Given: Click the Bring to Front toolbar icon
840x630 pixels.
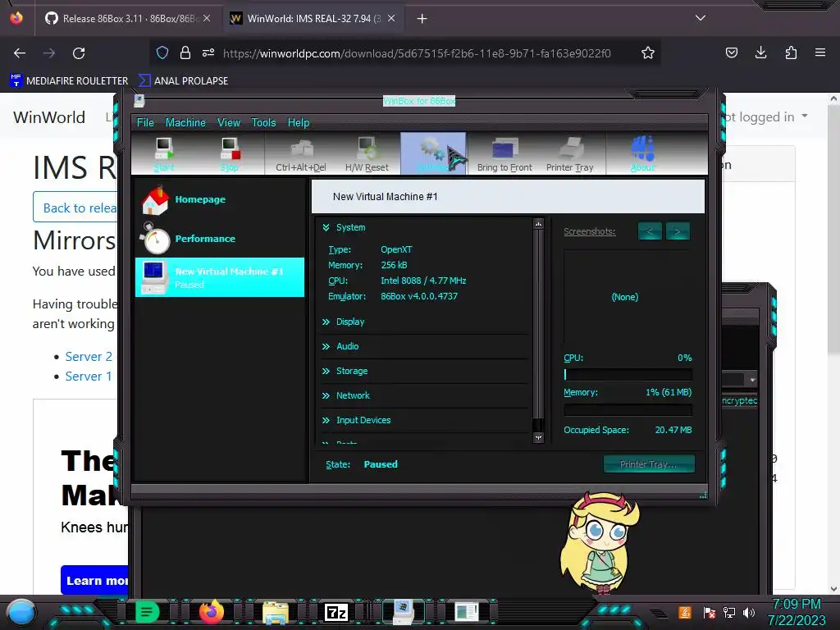Looking at the screenshot, I should tap(504, 153).
